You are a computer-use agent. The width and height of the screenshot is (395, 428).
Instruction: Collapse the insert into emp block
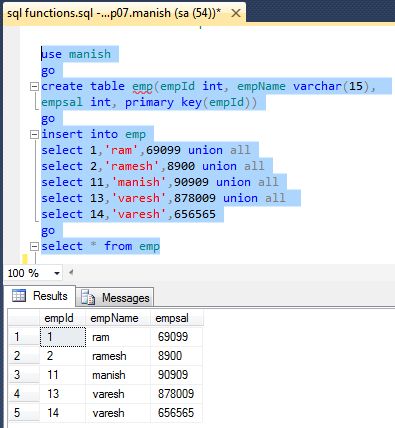34,135
